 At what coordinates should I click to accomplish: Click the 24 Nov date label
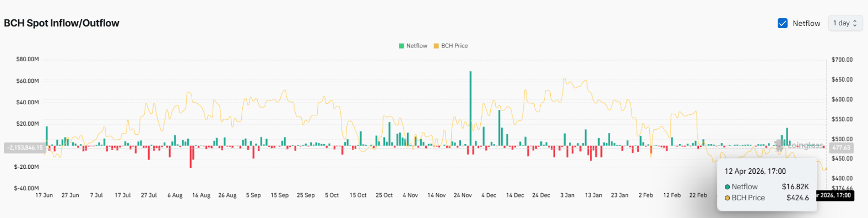(463, 195)
